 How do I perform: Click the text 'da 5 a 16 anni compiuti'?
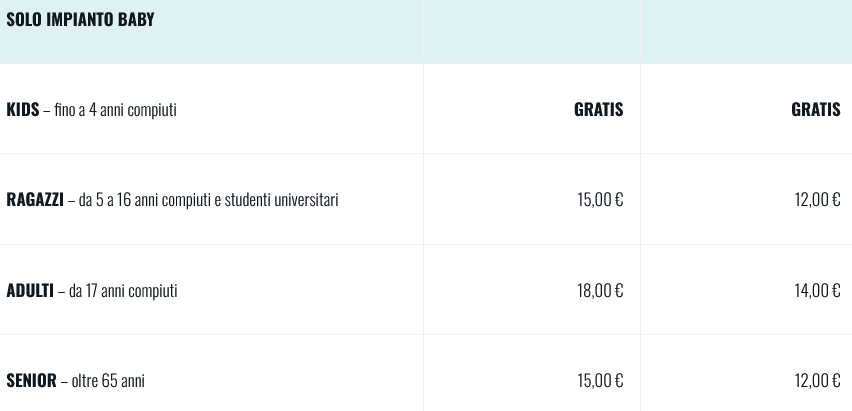(x=144, y=200)
